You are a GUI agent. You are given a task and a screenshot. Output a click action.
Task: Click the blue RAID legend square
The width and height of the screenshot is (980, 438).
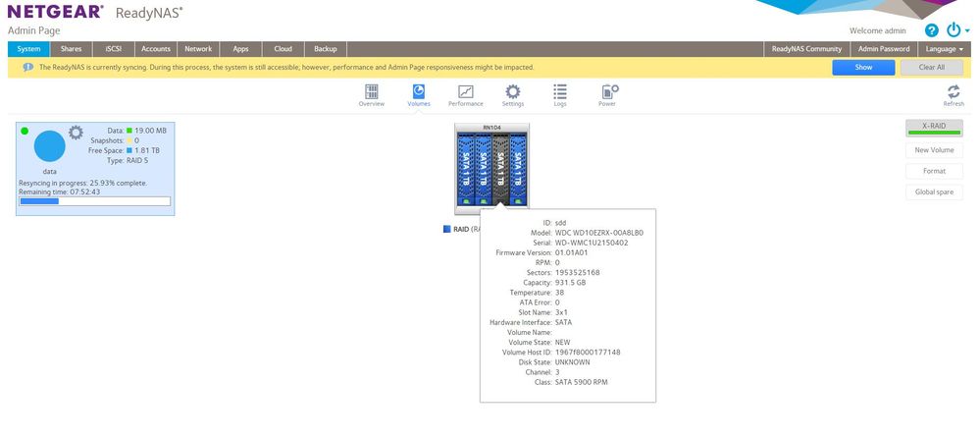point(447,229)
